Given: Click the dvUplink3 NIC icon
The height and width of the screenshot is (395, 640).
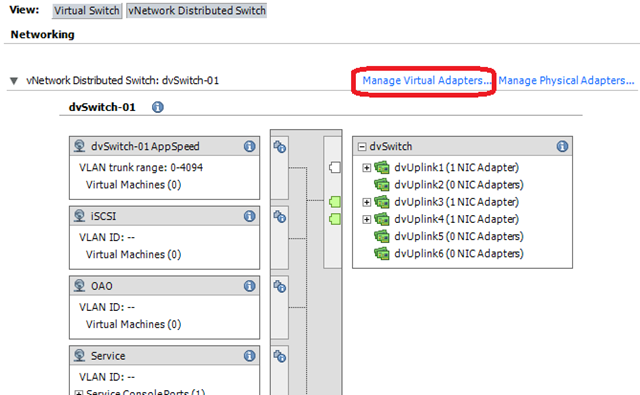Looking at the screenshot, I should pyautogui.click(x=382, y=202).
